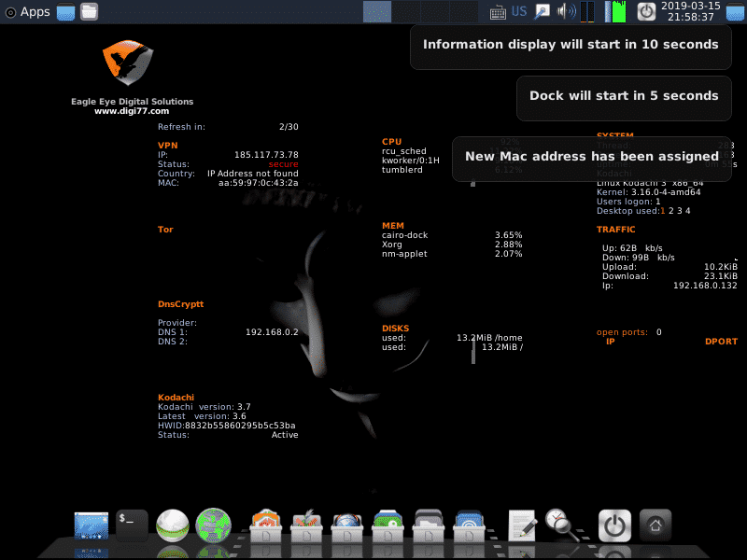The image size is (747, 560).
Task: Click the US language indicator in the system tray
Action: (519, 12)
